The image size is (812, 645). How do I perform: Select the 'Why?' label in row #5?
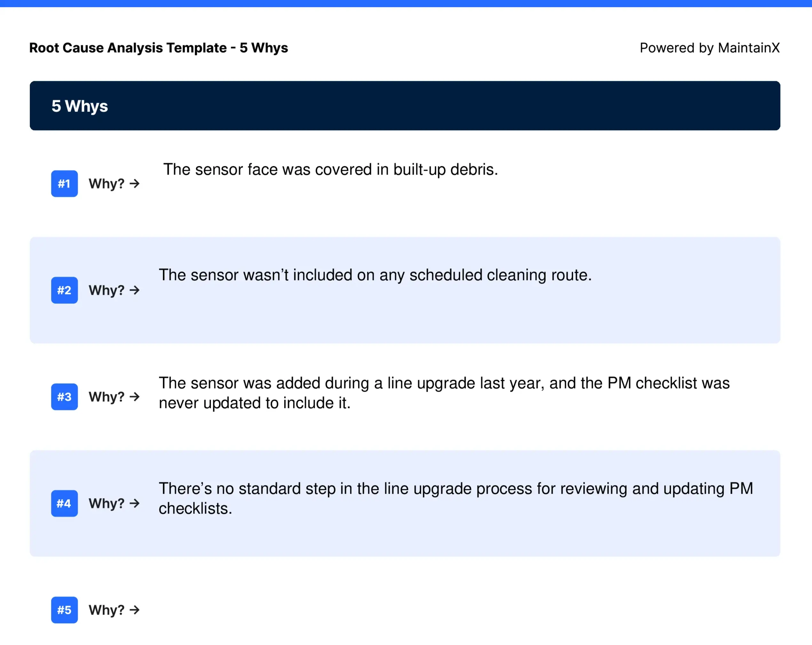click(x=107, y=610)
